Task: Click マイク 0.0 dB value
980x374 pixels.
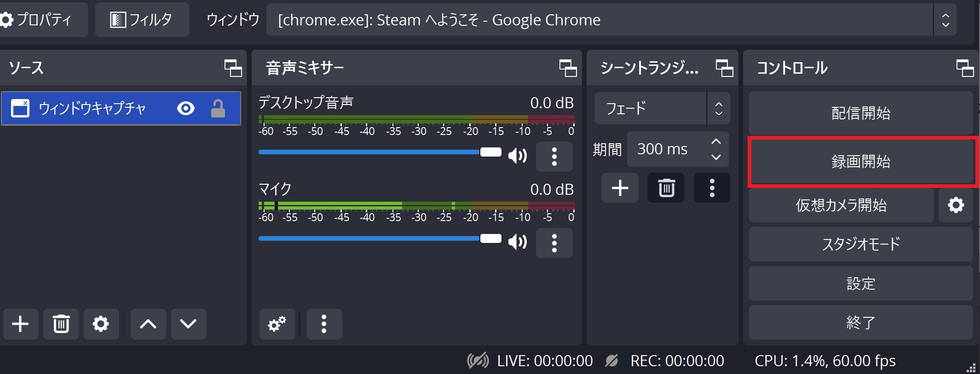Action: [x=552, y=189]
